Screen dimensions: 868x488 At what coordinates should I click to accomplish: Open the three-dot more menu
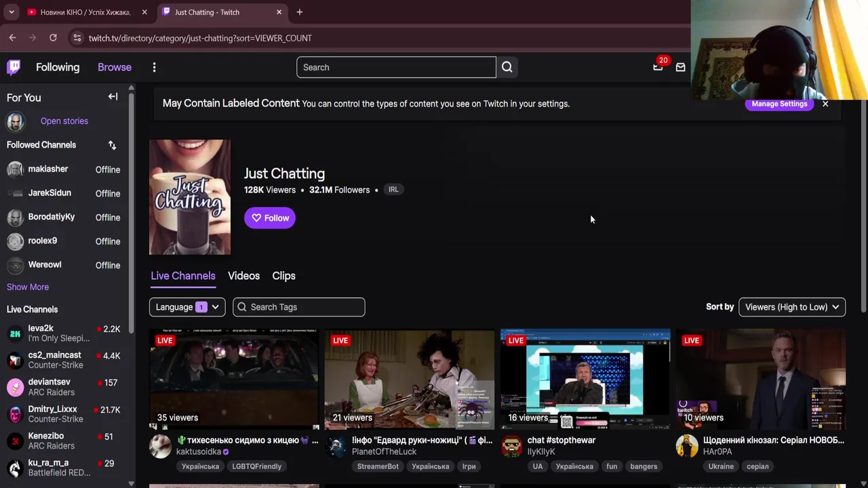pos(154,67)
